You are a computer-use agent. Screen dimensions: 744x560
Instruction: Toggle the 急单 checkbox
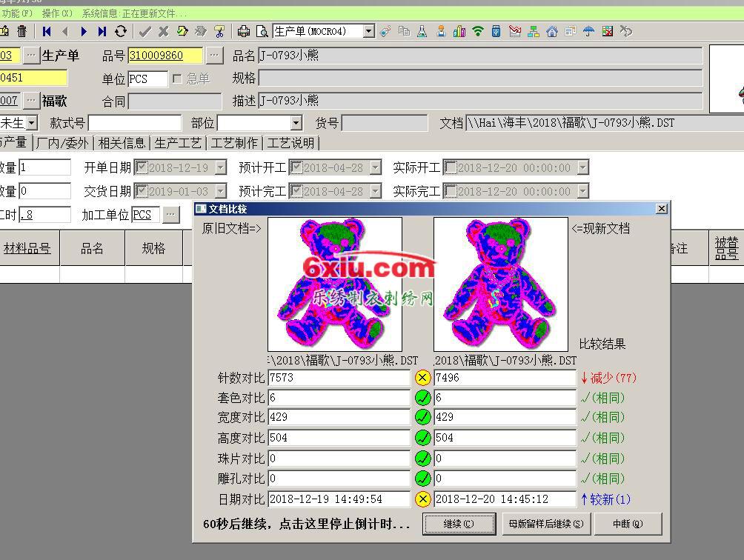click(177, 79)
